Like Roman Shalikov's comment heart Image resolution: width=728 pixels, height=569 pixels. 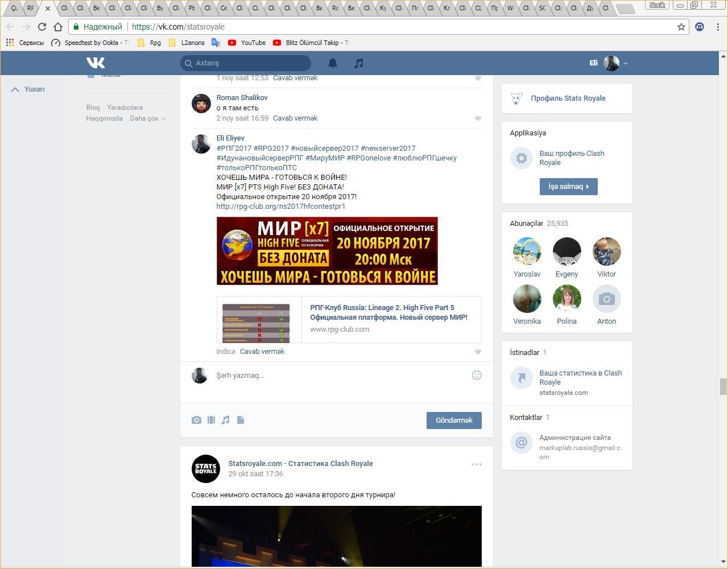pos(478,118)
